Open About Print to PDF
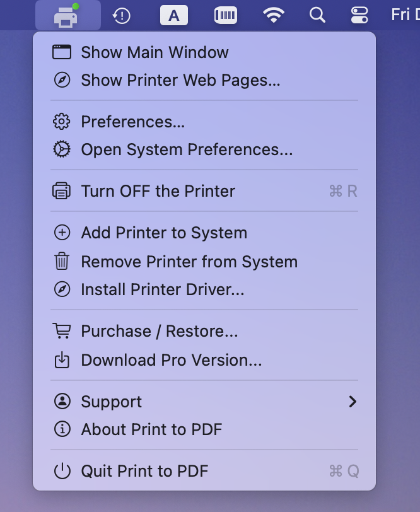Viewport: 420px width, 512px height. pos(204,429)
